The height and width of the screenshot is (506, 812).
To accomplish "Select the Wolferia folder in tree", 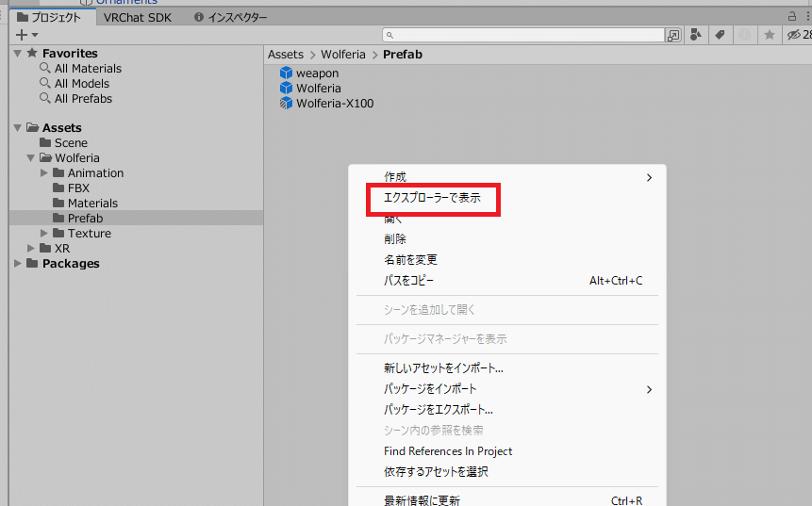I will click(x=77, y=157).
